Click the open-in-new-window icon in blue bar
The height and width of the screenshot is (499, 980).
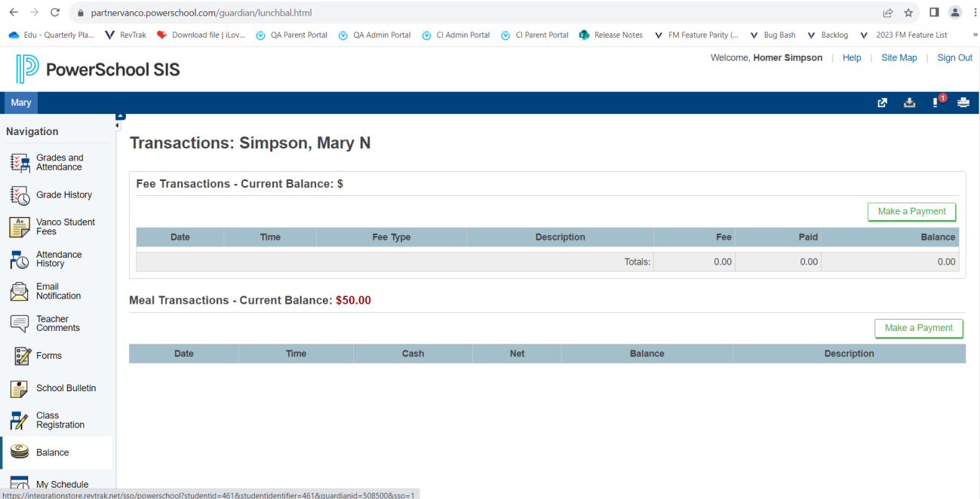(x=882, y=103)
